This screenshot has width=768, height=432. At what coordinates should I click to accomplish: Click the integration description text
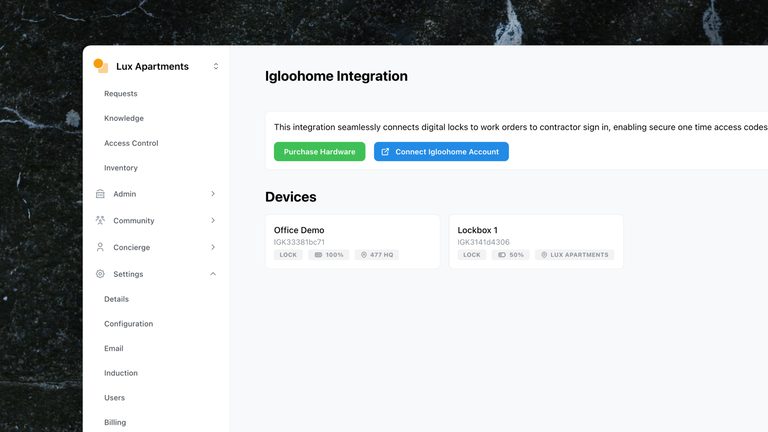pos(521,127)
